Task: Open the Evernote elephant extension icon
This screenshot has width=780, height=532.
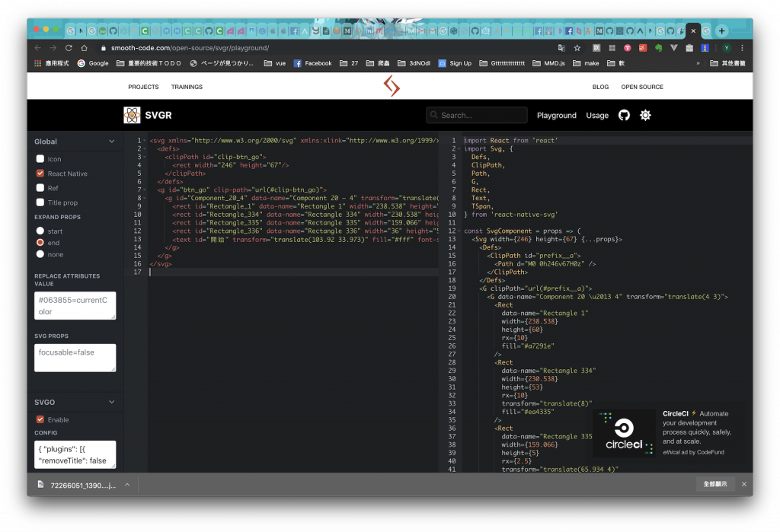Action: [x=659, y=48]
